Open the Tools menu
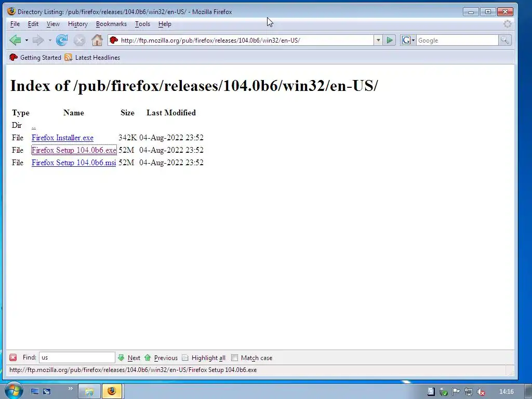The width and height of the screenshot is (532, 399). click(x=142, y=24)
